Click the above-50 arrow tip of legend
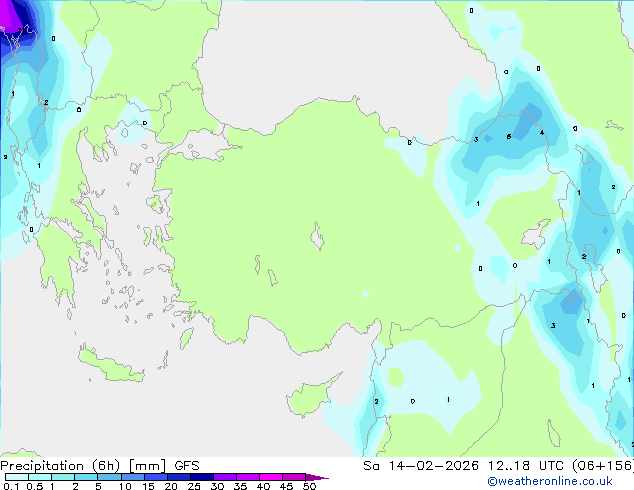 click(317, 477)
